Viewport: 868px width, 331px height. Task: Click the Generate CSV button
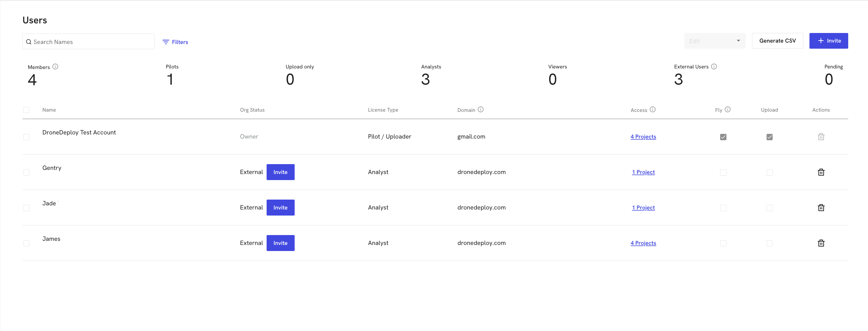(x=777, y=41)
